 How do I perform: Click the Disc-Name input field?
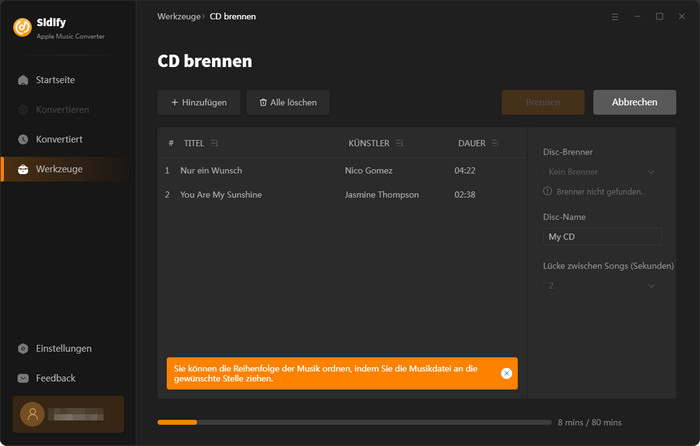[602, 237]
